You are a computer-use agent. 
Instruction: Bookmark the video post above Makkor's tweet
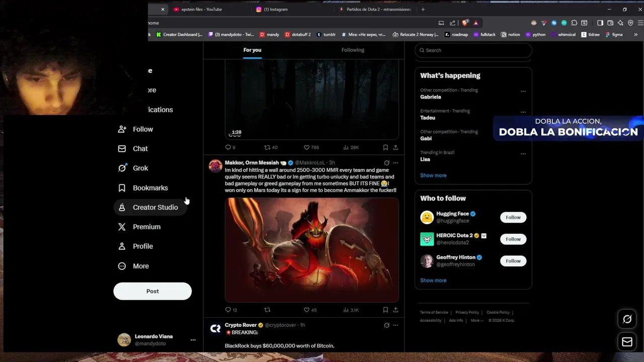point(385,147)
